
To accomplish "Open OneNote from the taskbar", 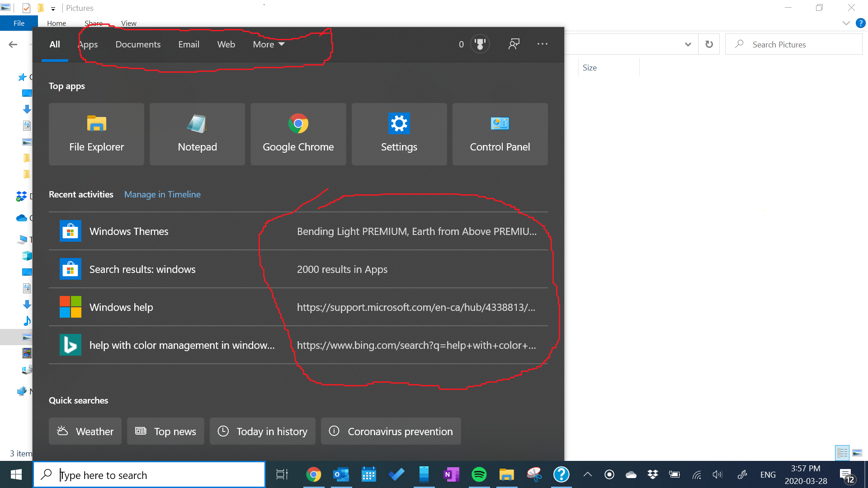I will [x=451, y=474].
